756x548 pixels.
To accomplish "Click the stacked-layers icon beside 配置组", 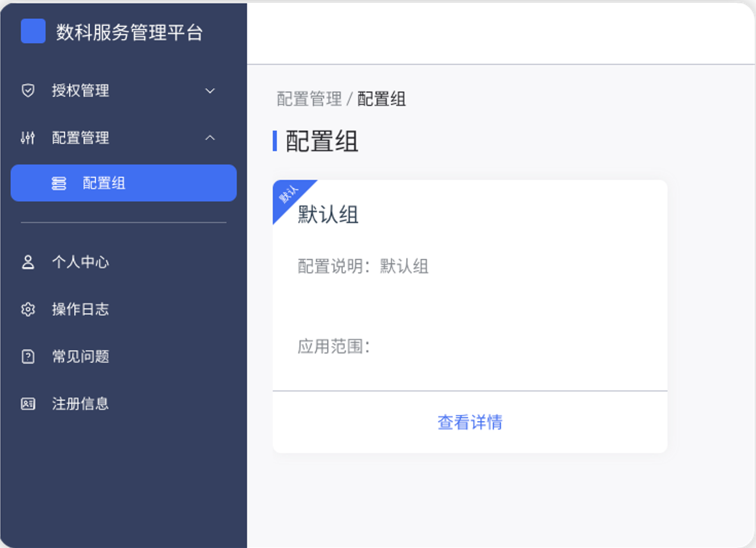I will pyautogui.click(x=59, y=183).
